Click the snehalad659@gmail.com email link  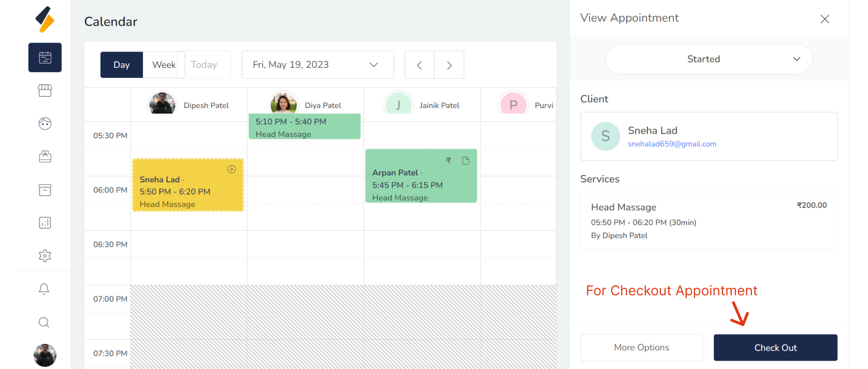[672, 144]
